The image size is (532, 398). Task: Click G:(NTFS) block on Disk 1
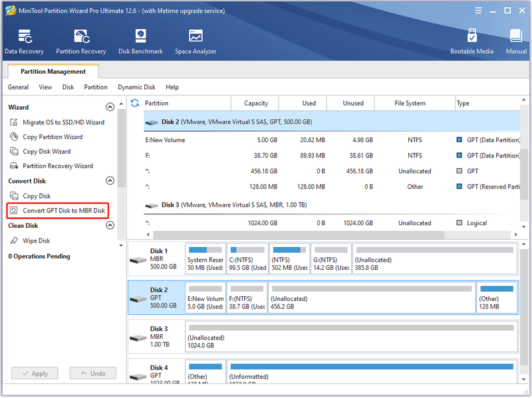pyautogui.click(x=331, y=258)
